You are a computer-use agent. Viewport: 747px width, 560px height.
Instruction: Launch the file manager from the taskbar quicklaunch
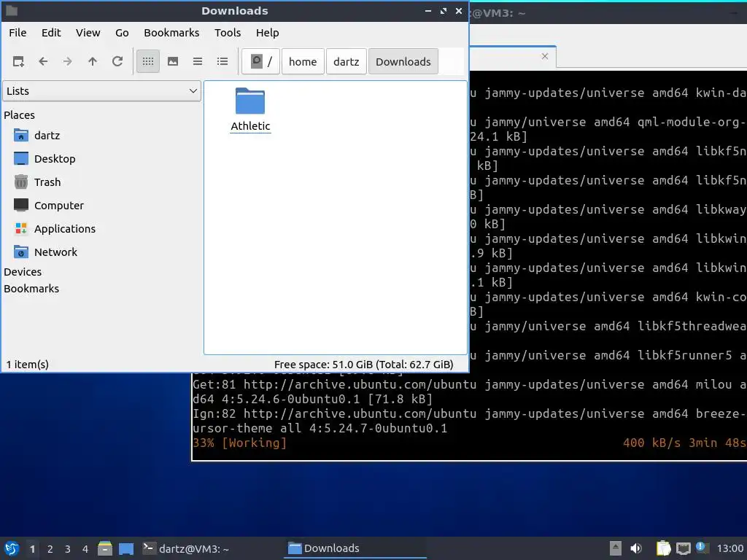click(x=105, y=548)
